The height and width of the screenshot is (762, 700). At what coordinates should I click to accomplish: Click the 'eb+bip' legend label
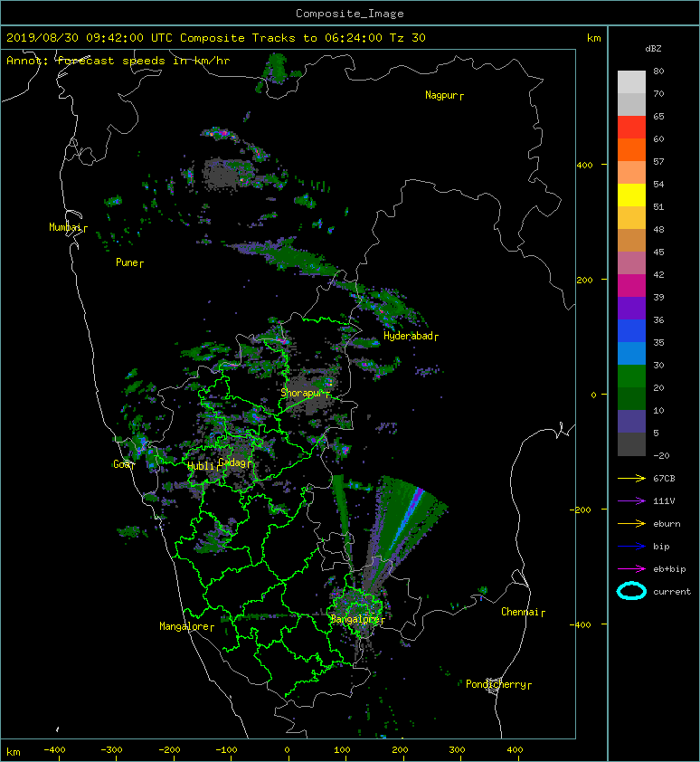pyautogui.click(x=669, y=569)
